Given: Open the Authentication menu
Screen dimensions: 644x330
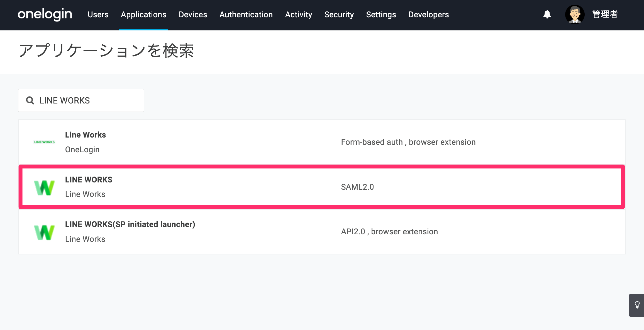Looking at the screenshot, I should point(246,15).
